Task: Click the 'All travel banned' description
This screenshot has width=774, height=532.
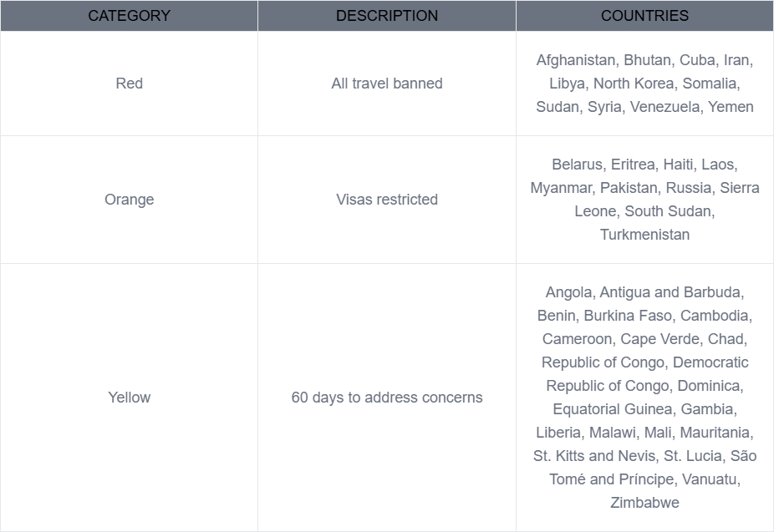Action: click(387, 84)
